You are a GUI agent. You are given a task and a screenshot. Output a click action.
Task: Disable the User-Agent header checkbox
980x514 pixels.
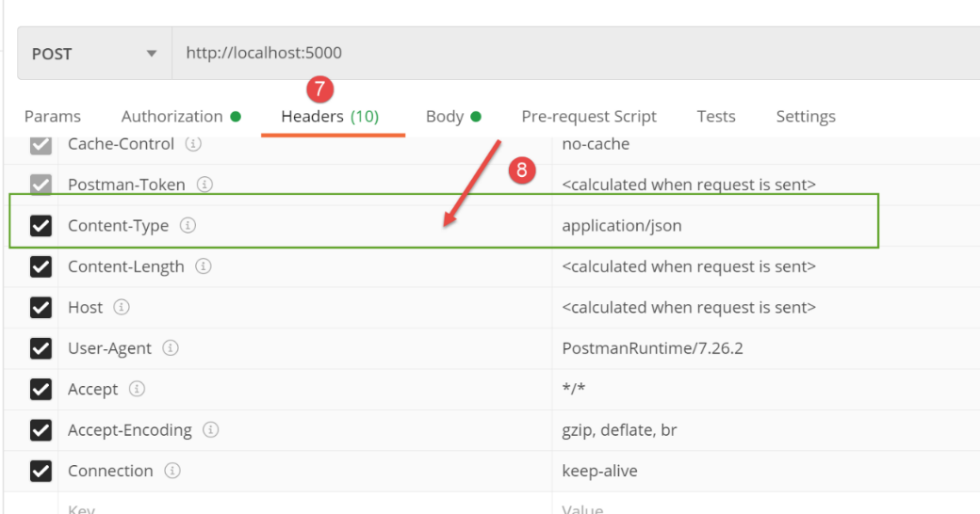(x=41, y=348)
